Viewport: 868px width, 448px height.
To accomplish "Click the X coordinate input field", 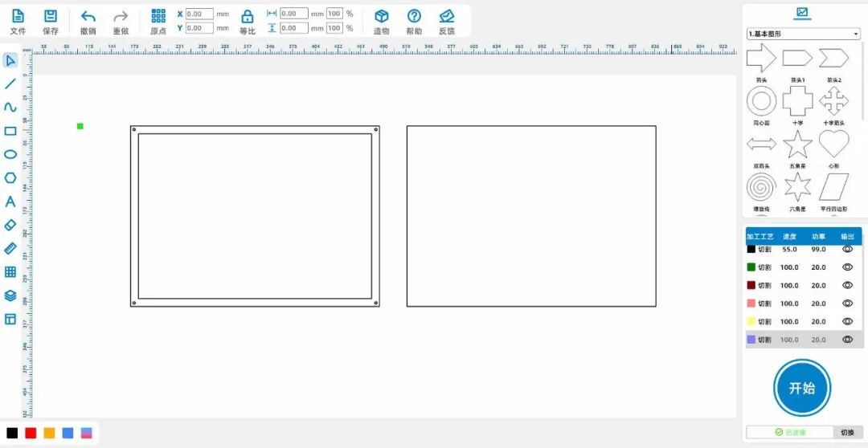I will pyautogui.click(x=199, y=14).
